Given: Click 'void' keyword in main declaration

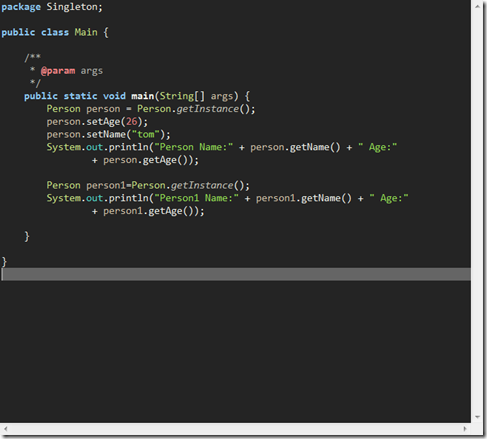Looking at the screenshot, I should (114, 96).
